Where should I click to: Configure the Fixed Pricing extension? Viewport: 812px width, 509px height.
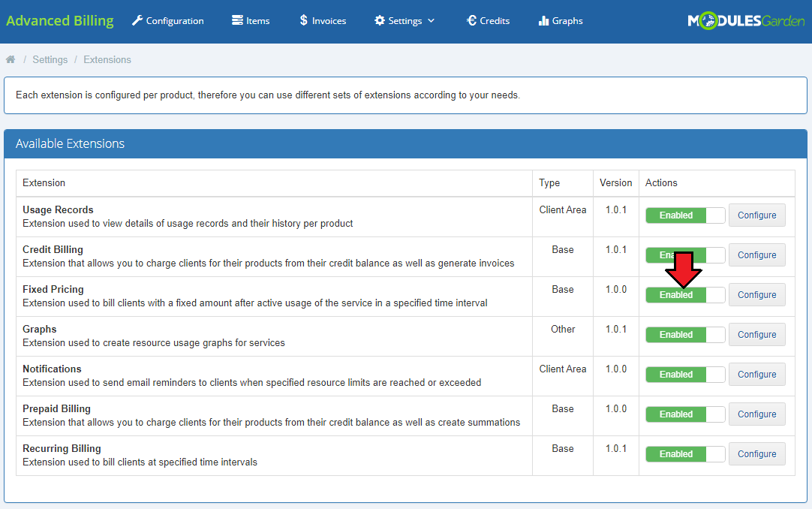[756, 295]
